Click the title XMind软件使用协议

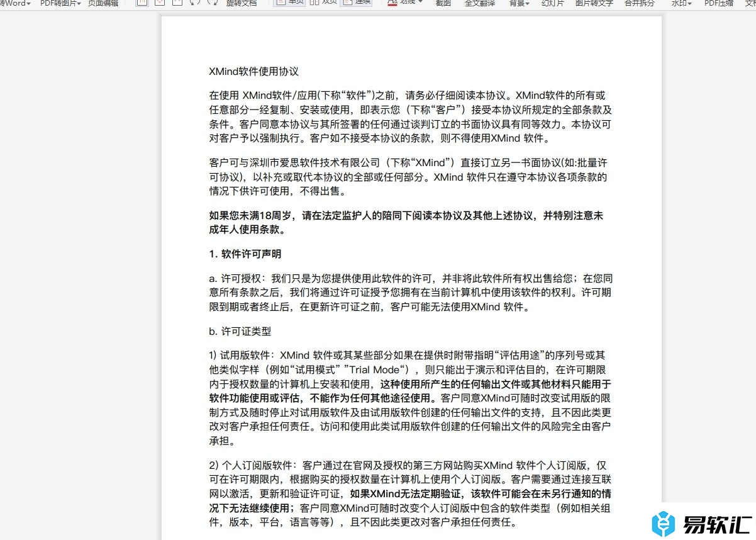(x=253, y=72)
